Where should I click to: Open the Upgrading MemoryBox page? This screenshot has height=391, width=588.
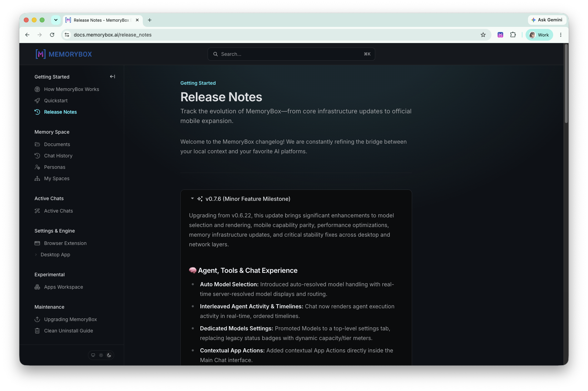point(70,319)
